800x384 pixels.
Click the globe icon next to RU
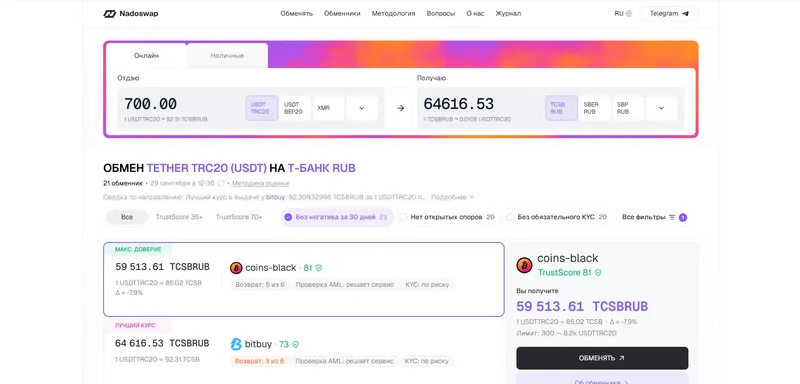[629, 14]
